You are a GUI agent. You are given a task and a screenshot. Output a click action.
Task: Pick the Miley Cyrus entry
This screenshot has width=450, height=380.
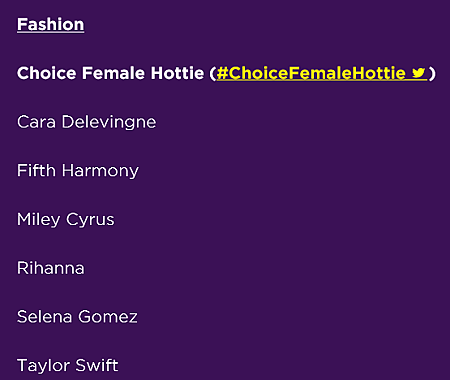(66, 219)
